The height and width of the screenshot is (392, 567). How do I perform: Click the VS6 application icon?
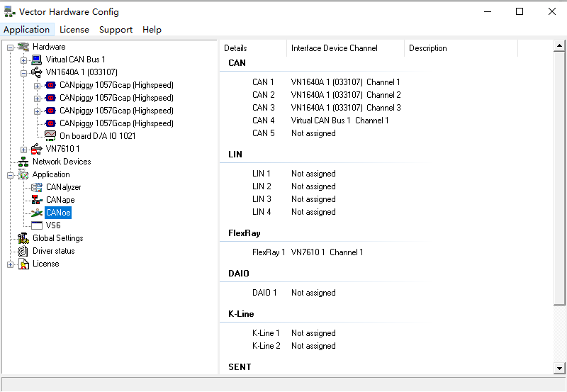[x=37, y=225]
